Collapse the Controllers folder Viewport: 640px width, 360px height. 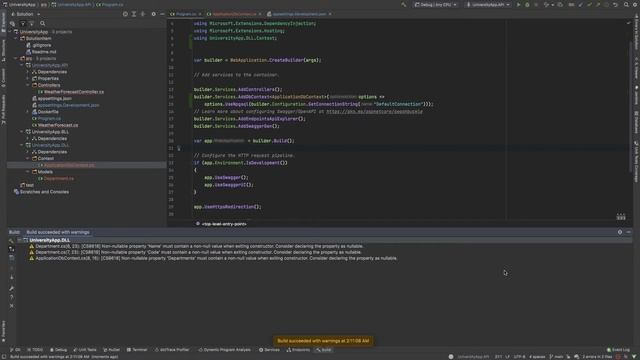(28, 85)
